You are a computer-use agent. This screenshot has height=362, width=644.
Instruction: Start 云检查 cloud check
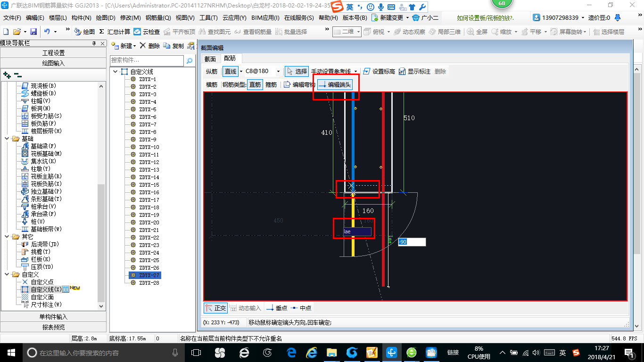[x=147, y=32]
